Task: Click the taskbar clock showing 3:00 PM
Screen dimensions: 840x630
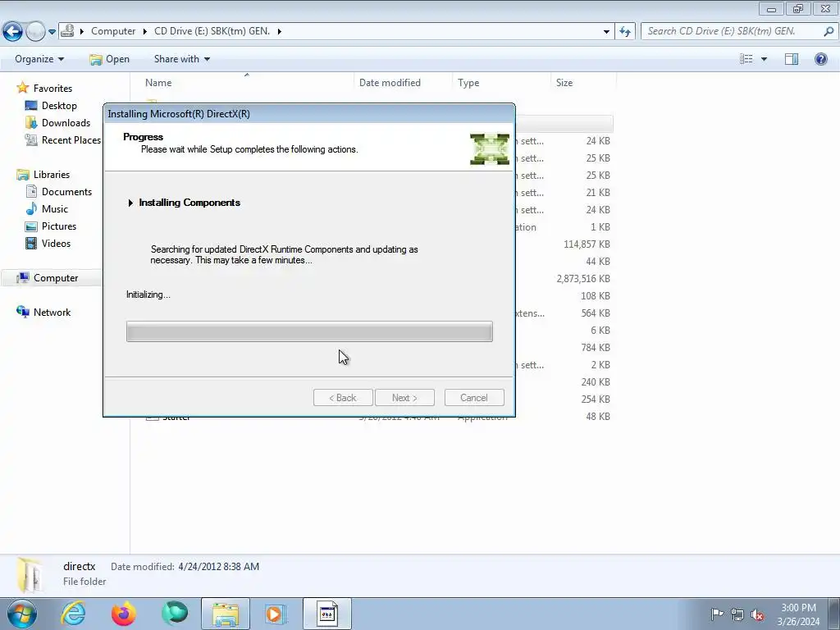Action: pos(798,614)
